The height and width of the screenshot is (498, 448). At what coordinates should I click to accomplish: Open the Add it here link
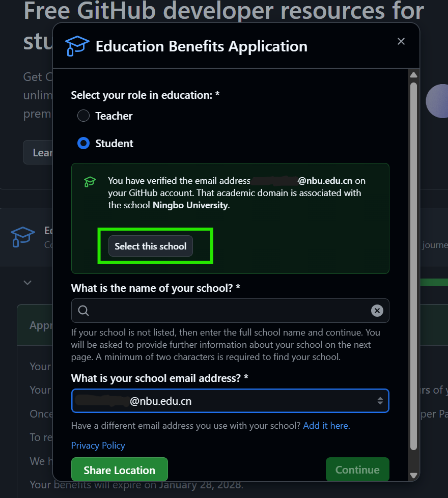point(326,425)
